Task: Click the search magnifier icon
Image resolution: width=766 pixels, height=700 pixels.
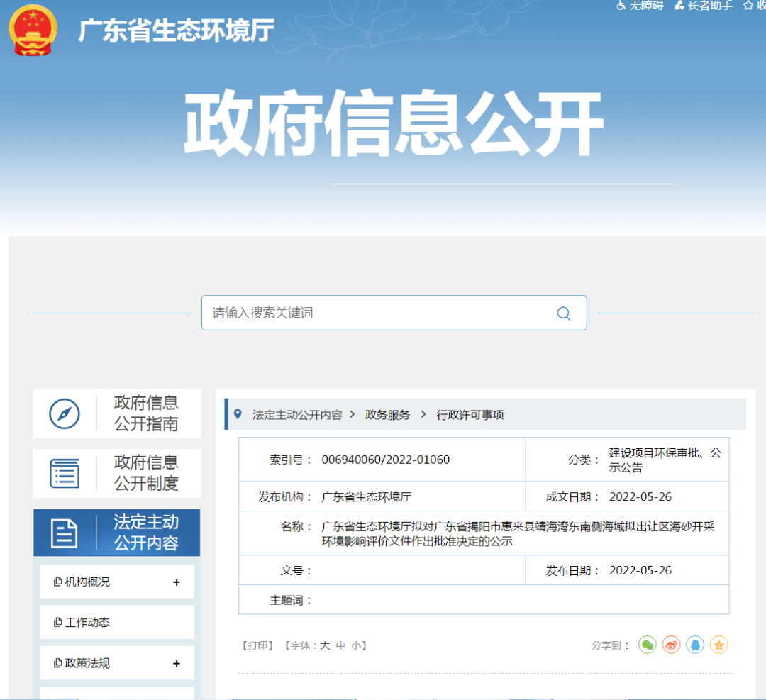Action: [563, 313]
